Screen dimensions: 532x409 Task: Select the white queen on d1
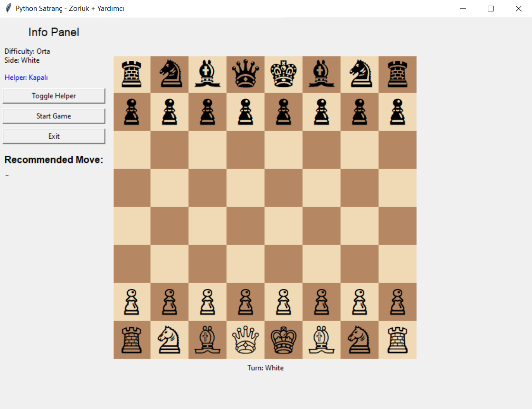click(x=246, y=340)
